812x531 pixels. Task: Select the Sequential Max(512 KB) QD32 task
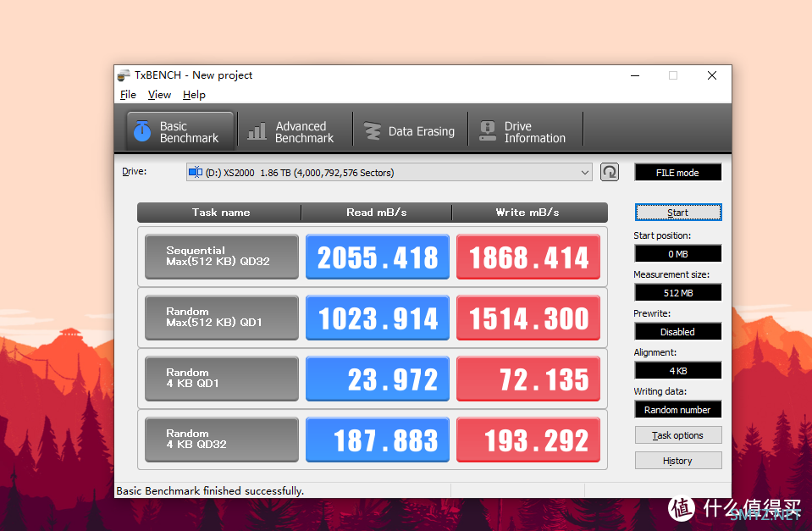click(222, 257)
